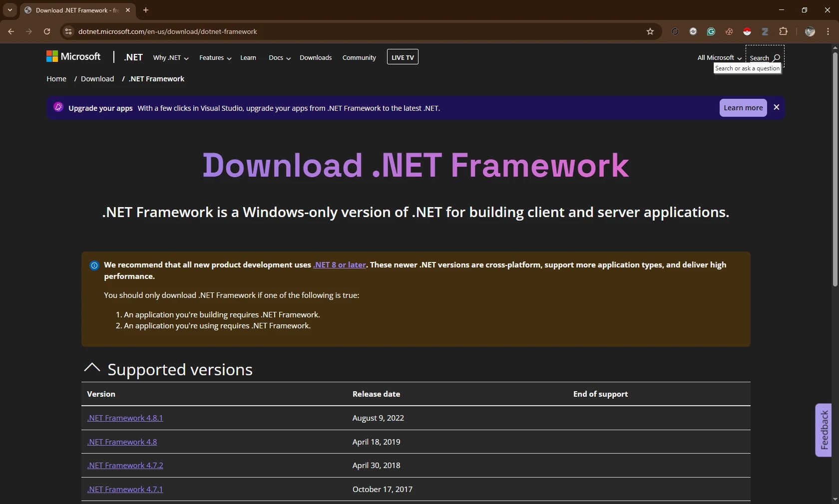Go to the Downloads nav item
Screen dimensions: 839x504
pos(316,58)
